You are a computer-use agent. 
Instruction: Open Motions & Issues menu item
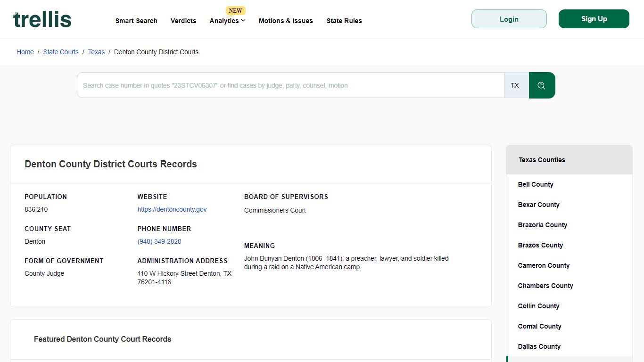pyautogui.click(x=286, y=21)
